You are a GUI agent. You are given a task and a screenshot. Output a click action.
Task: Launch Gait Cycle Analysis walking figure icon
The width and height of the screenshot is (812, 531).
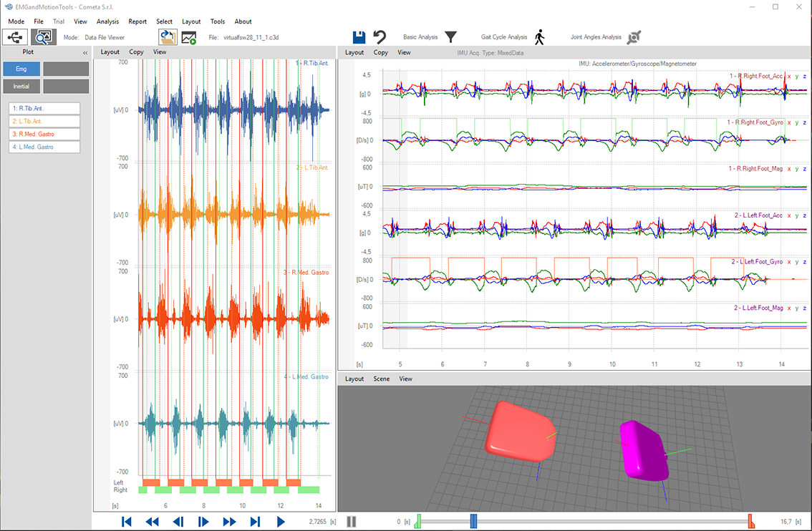(x=539, y=37)
